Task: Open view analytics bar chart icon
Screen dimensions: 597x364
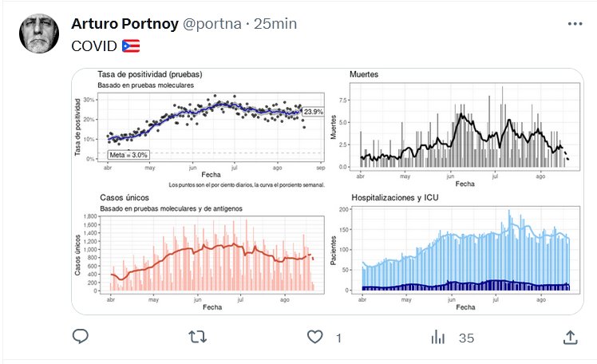Action: click(x=437, y=338)
